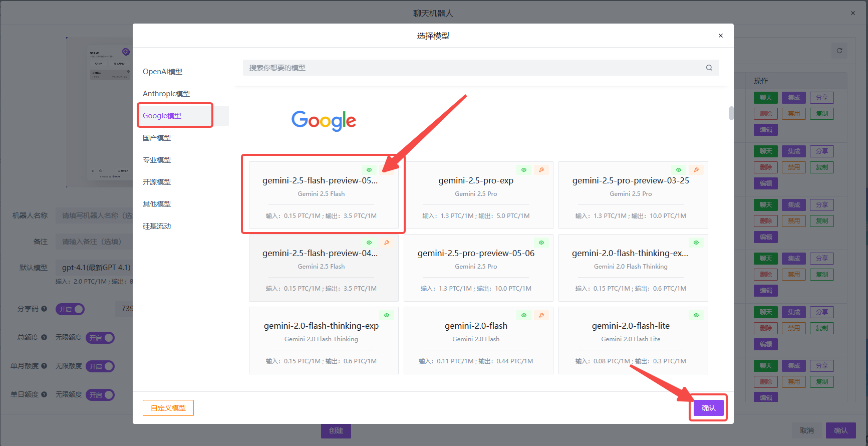This screenshot has height=446, width=868.
Task: Toggle the 单日额度 无限额度 switch
Action: [x=100, y=395]
